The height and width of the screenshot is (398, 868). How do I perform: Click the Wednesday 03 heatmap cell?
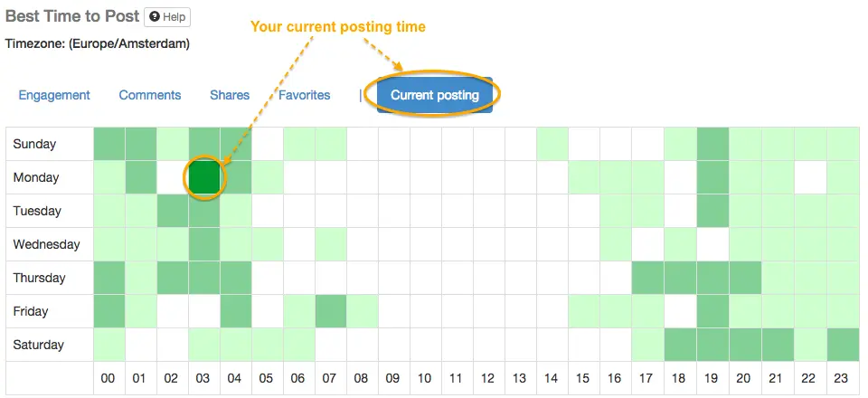tap(204, 244)
